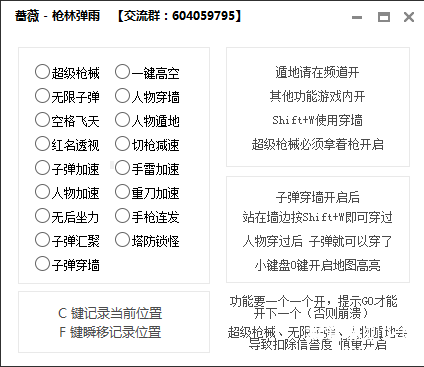Image resolution: width=424 pixels, height=367 pixels.
Task: Close the 蔷薇 window
Action: pyautogui.click(x=409, y=17)
